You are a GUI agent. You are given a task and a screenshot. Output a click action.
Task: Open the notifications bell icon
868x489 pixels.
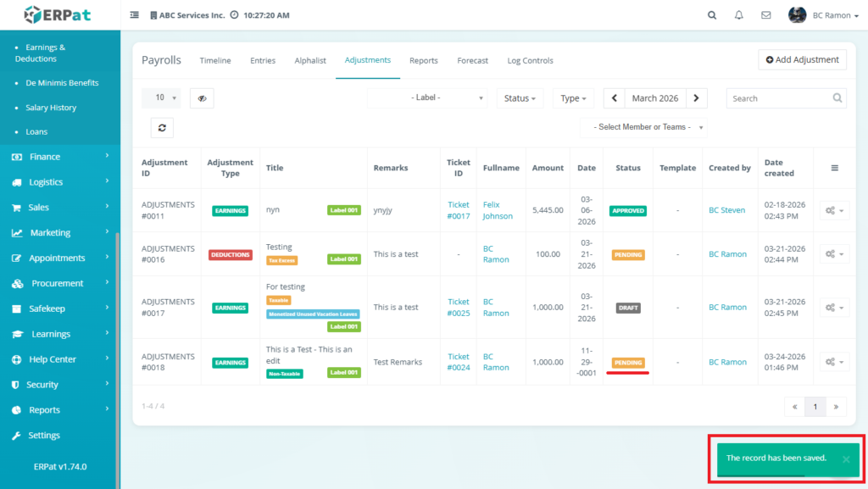tap(739, 15)
